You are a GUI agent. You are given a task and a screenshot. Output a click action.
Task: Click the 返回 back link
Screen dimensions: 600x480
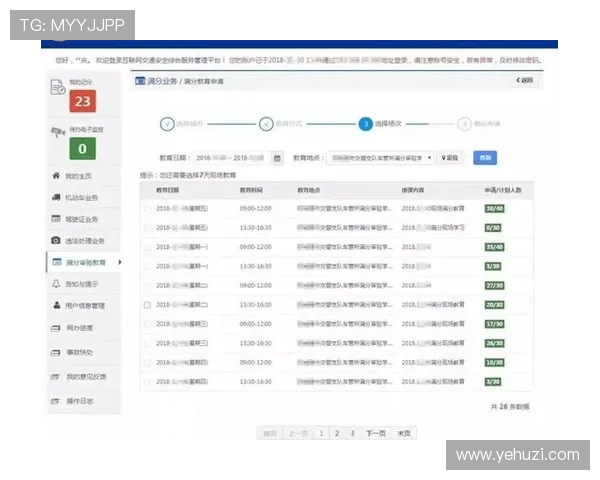point(525,80)
